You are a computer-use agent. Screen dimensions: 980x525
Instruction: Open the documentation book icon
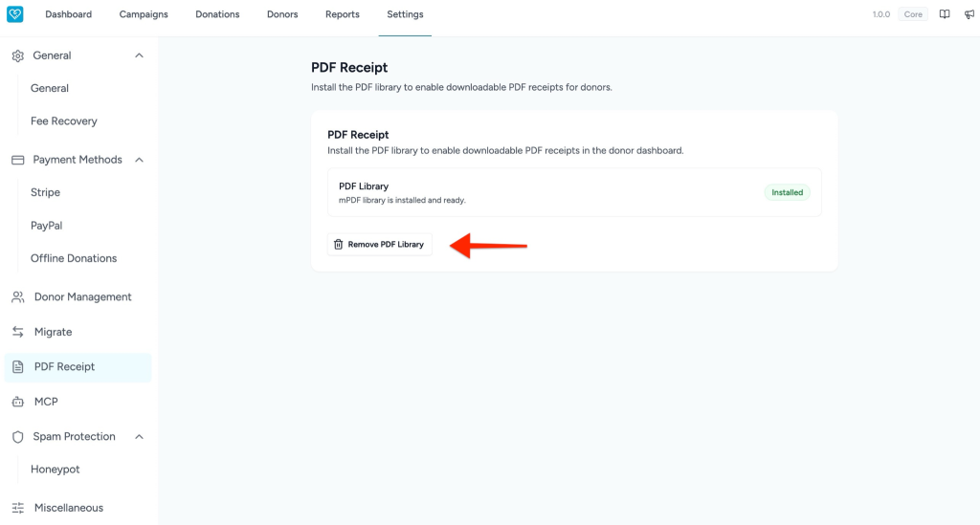(x=945, y=14)
